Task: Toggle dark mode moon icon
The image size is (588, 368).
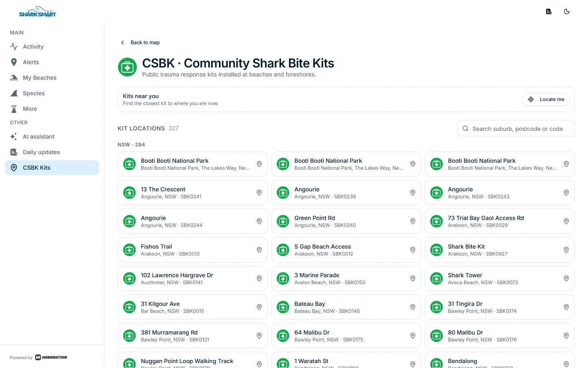Action: point(567,11)
